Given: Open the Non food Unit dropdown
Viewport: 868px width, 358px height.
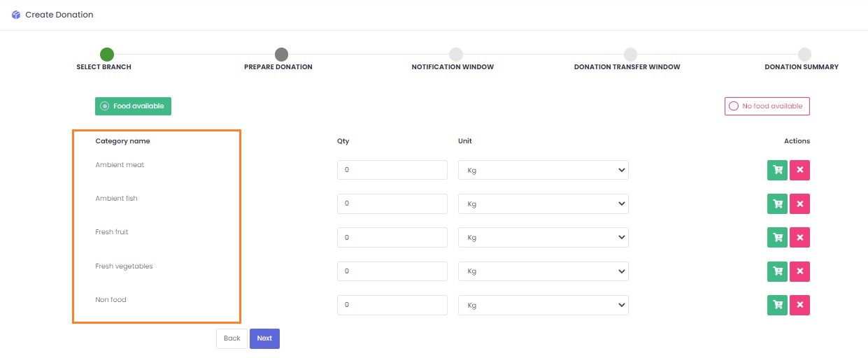Looking at the screenshot, I should [543, 306].
